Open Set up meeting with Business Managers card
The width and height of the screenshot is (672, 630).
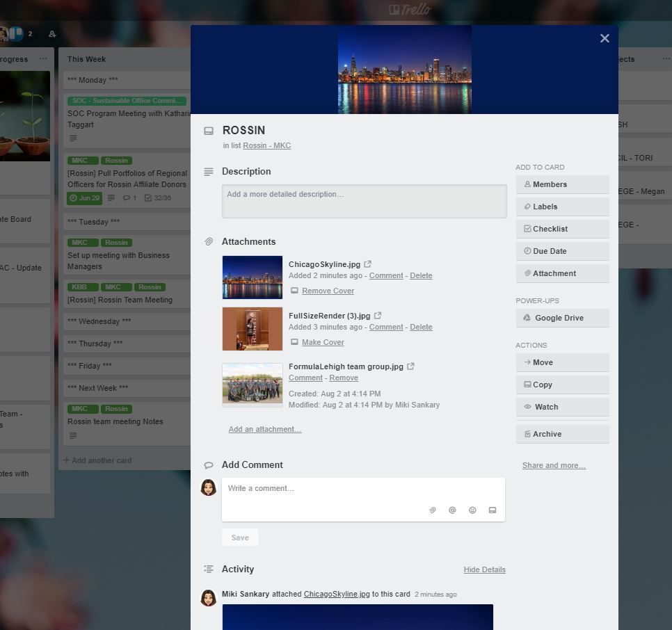pos(127,255)
